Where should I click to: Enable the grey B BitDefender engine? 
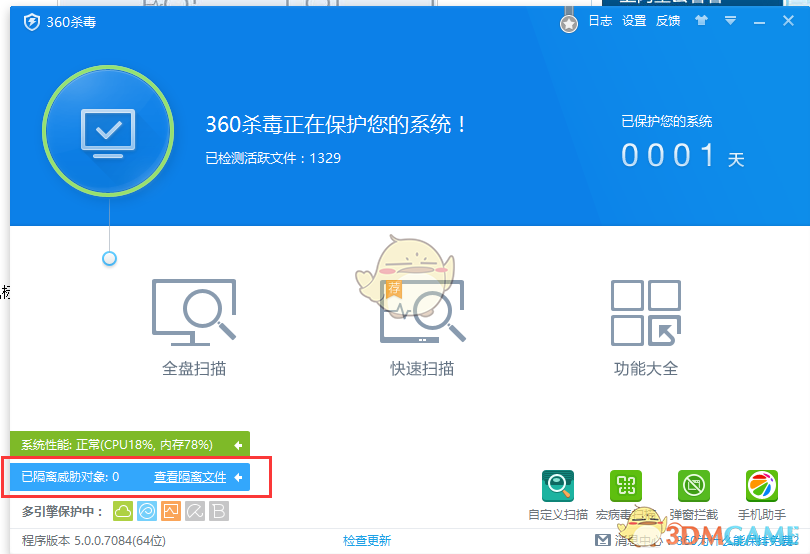[x=219, y=511]
